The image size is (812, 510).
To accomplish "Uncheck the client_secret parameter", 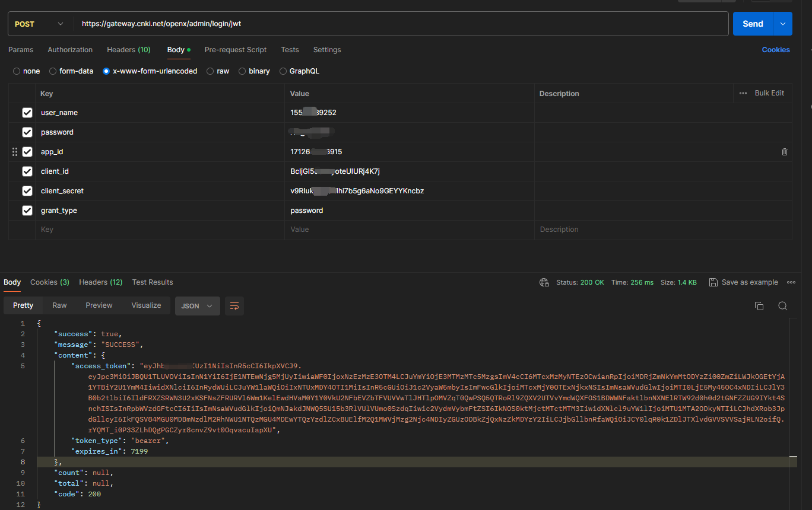I will pyautogui.click(x=27, y=191).
